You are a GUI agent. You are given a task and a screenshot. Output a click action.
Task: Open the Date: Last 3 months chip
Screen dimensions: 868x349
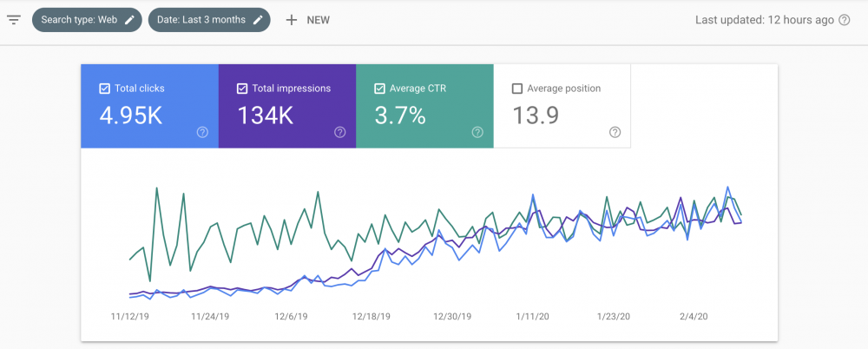pyautogui.click(x=209, y=20)
